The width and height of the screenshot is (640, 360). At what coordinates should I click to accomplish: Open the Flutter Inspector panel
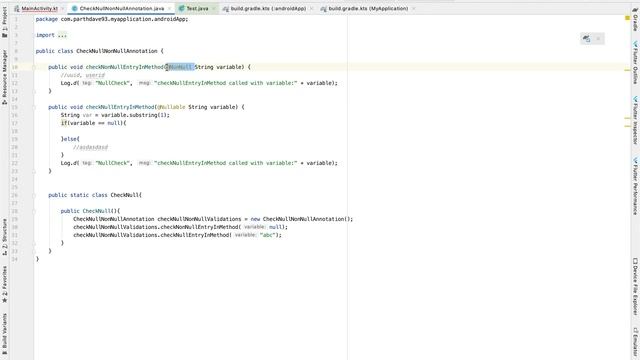(635, 120)
